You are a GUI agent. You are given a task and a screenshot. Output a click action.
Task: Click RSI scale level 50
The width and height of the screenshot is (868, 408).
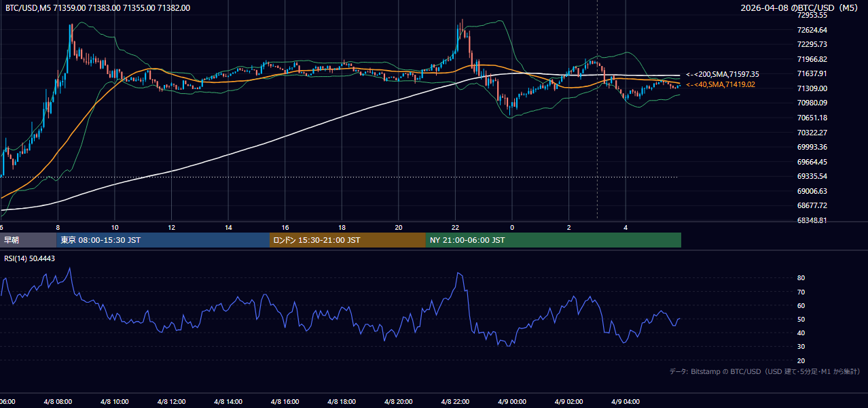pyautogui.click(x=801, y=319)
